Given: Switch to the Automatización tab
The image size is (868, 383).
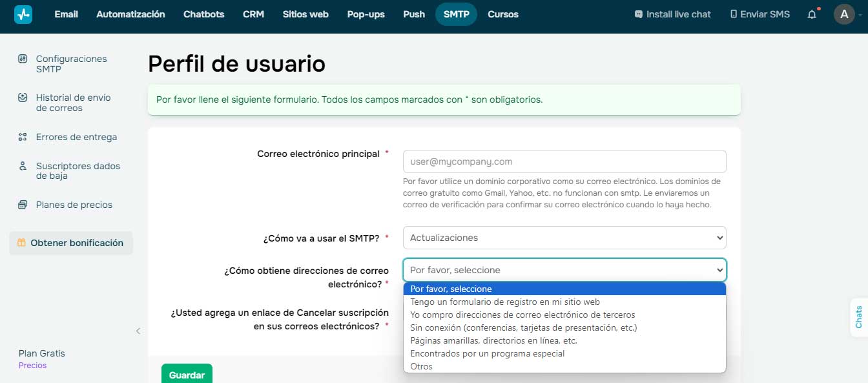Looking at the screenshot, I should 130,14.
